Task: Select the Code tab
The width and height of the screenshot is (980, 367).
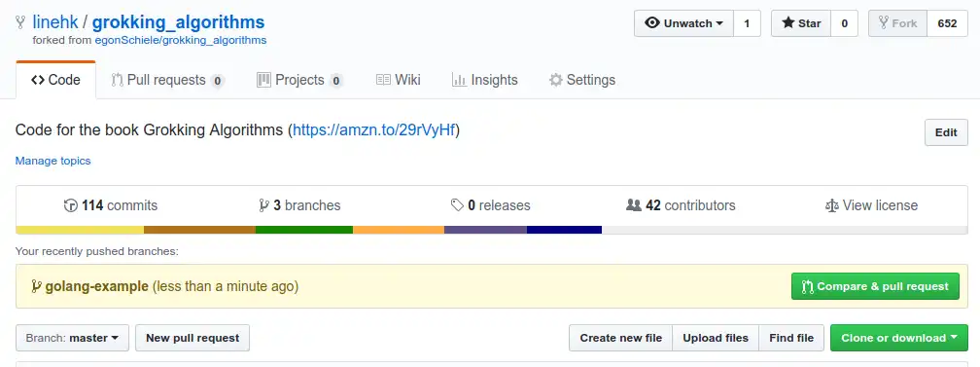Action: tap(55, 80)
